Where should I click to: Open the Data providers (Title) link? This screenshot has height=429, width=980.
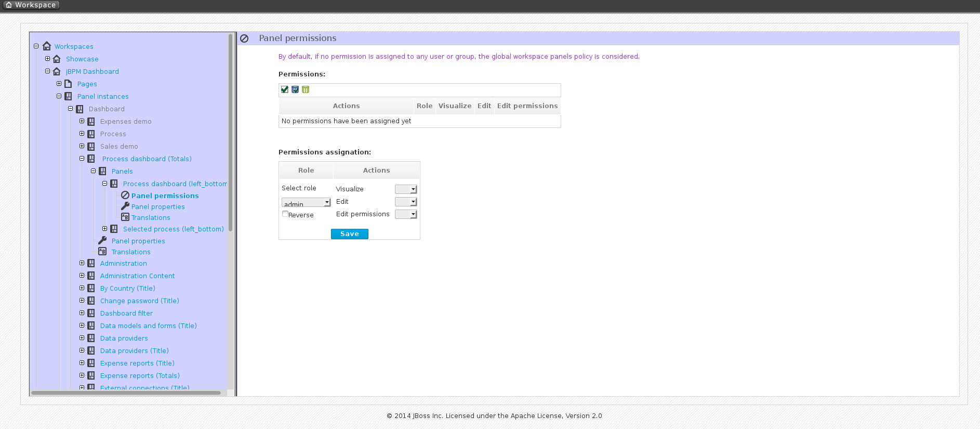pos(135,350)
